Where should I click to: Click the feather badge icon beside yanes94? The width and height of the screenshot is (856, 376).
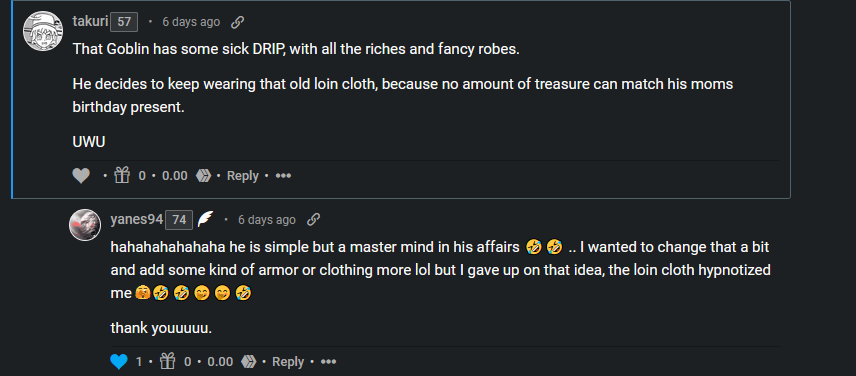coord(205,219)
